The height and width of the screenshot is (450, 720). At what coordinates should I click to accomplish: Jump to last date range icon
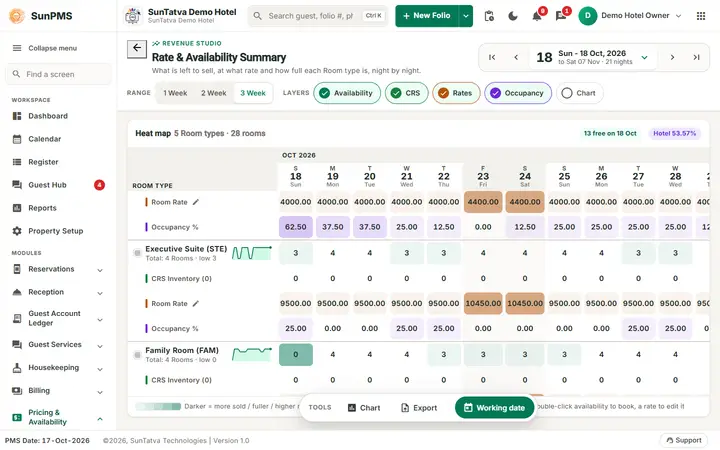click(697, 57)
